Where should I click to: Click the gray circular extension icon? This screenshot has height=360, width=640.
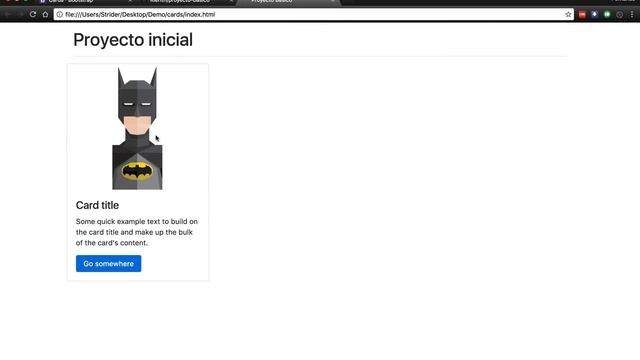click(620, 14)
